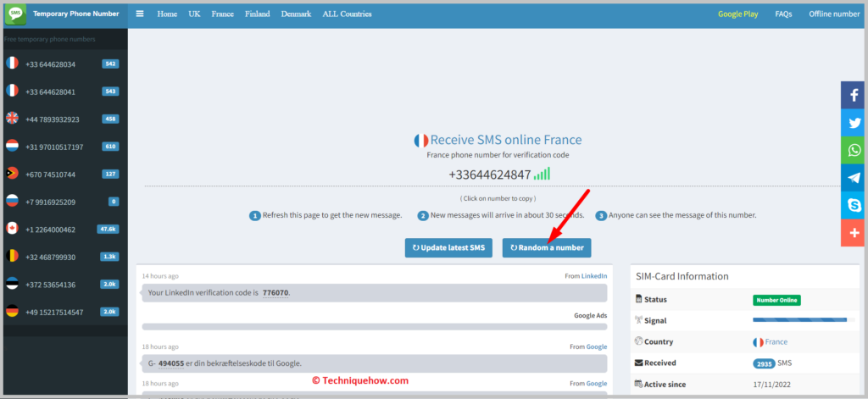The height and width of the screenshot is (399, 868).
Task: Click the 47.6k message count badge
Action: (108, 229)
